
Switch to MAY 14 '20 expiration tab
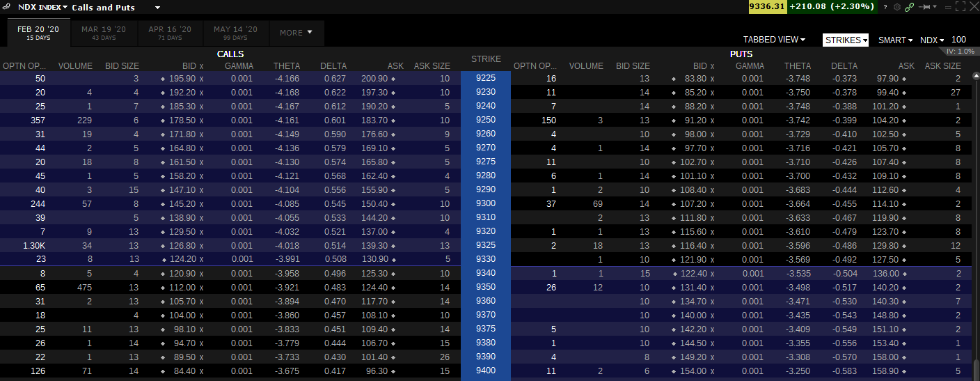235,33
